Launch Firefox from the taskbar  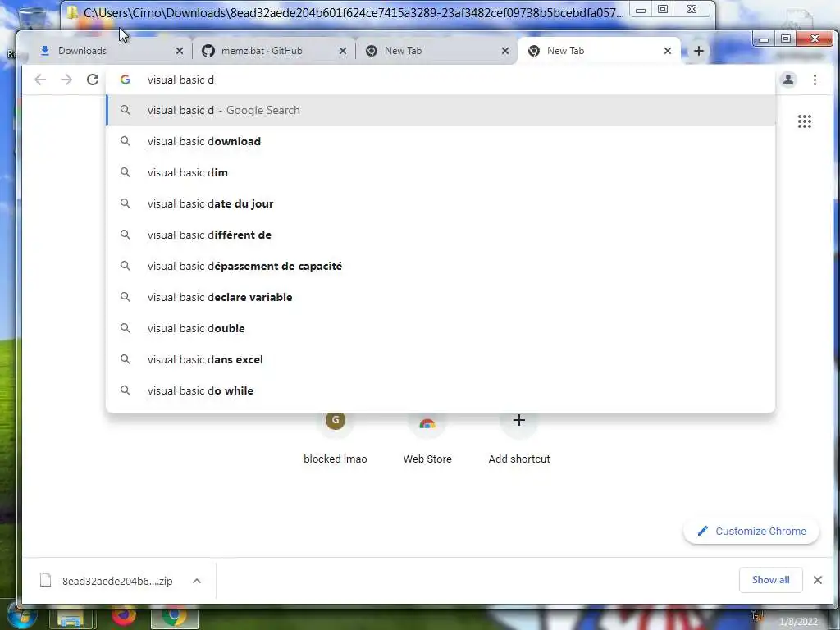point(124,616)
